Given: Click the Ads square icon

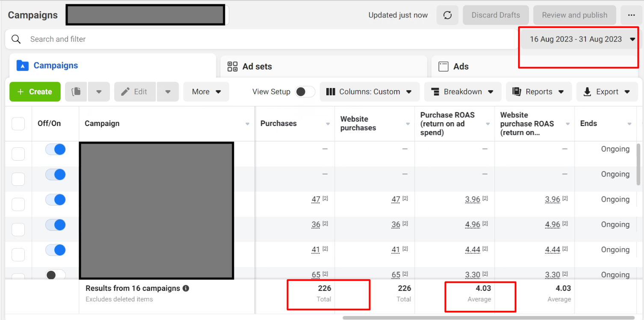Looking at the screenshot, I should click(x=443, y=67).
